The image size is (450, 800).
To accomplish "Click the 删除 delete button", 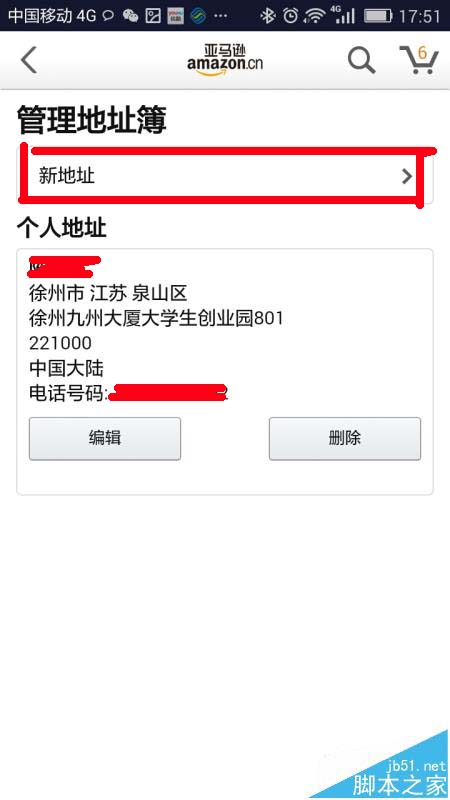I will 345,438.
